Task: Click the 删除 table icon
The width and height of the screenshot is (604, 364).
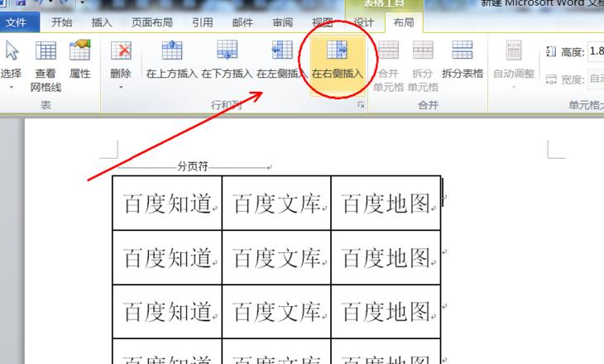Action: 121,50
